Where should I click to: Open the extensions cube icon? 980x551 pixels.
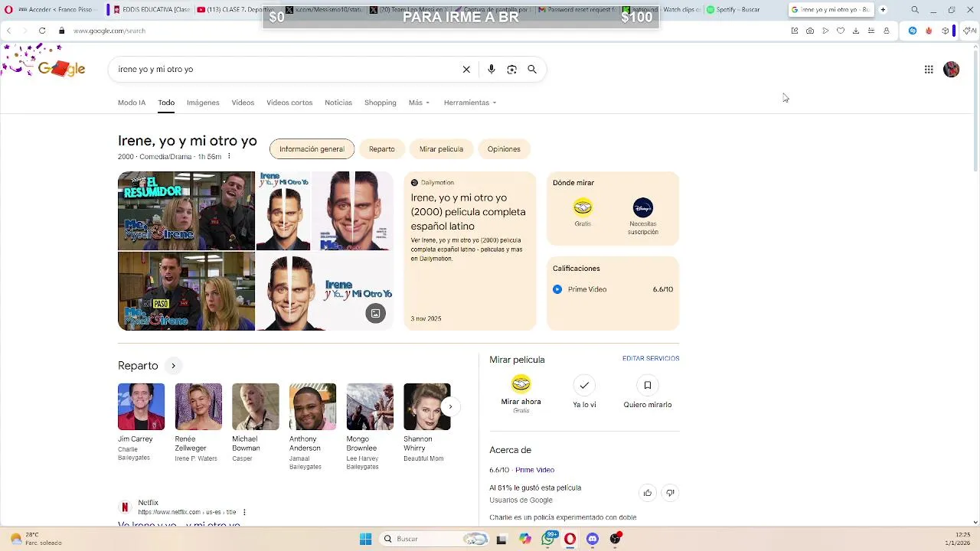[x=946, y=31]
